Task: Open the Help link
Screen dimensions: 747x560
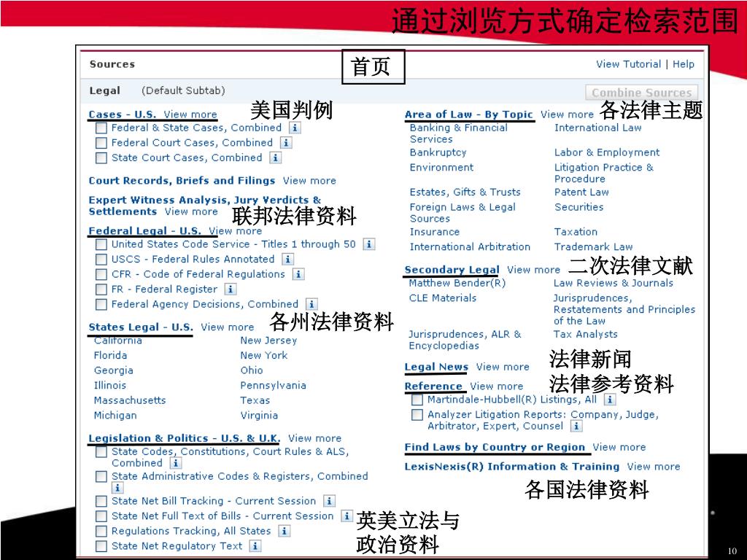Action: (683, 64)
